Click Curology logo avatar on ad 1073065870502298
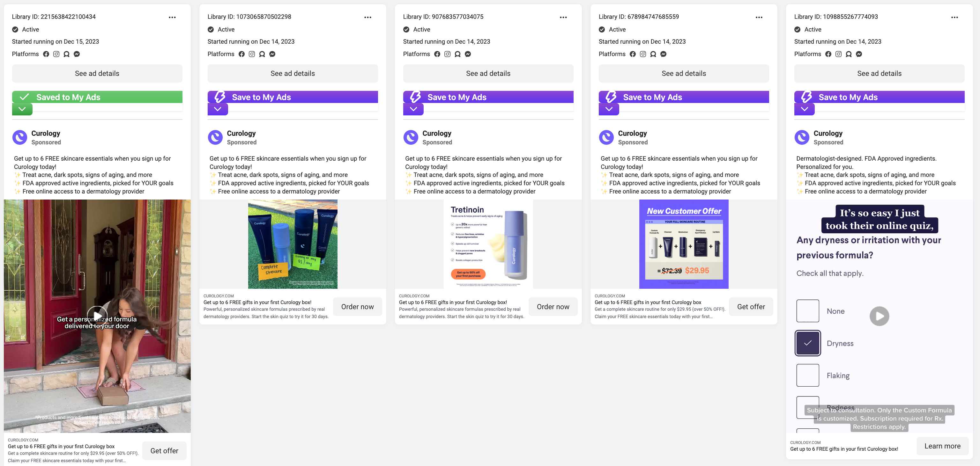 (215, 137)
